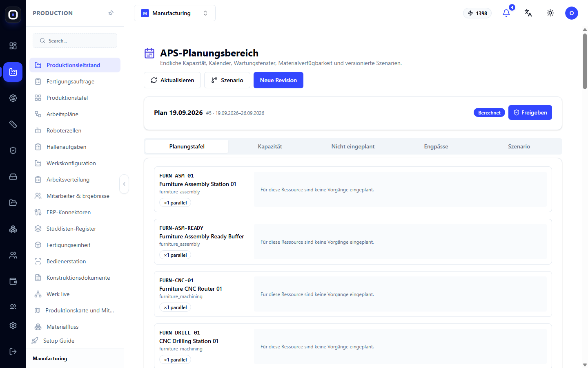Viewport: 588px width, 368px height.
Task: Open Werk live in sidebar
Action: click(x=75, y=294)
